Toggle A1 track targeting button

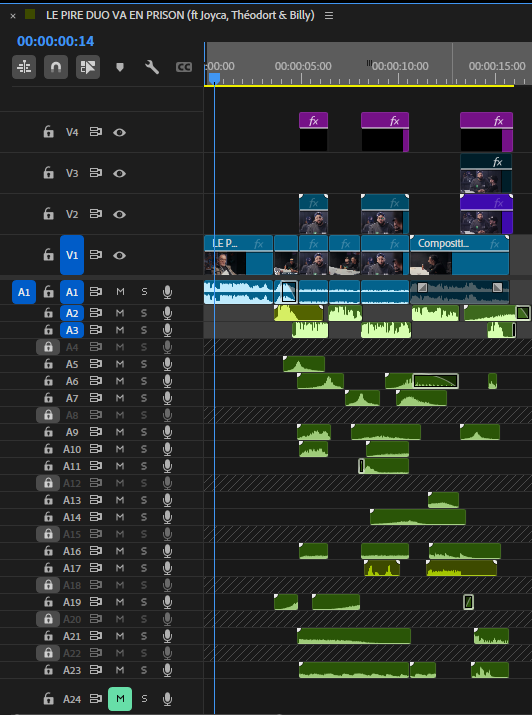pyautogui.click(x=72, y=292)
